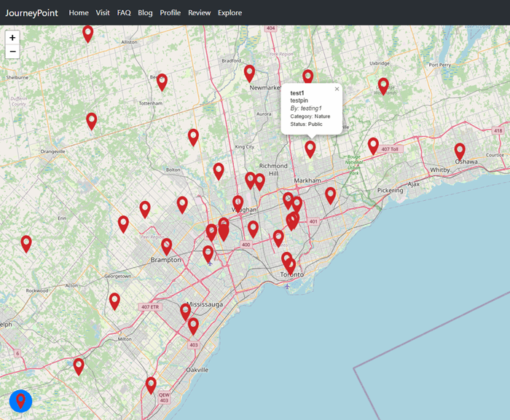Viewport: 510px width, 420px height.
Task: Select the pin near 407 Toll label
Action: (373, 146)
